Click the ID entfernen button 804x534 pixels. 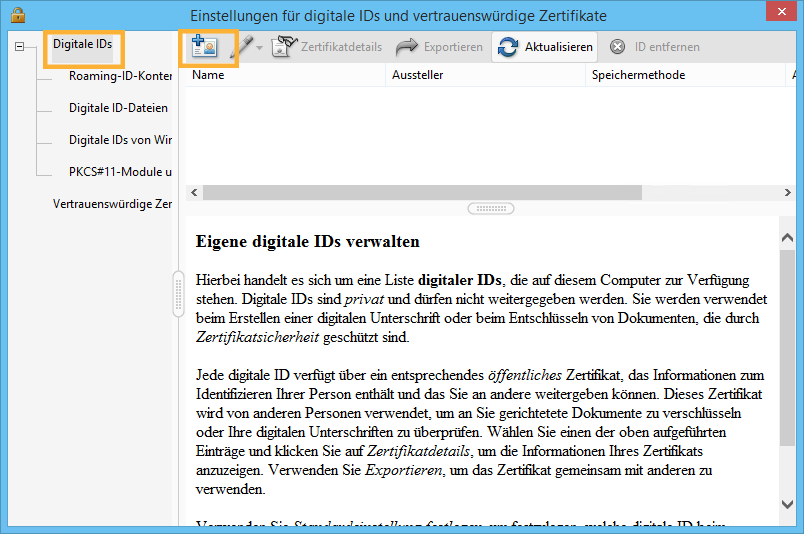655,47
